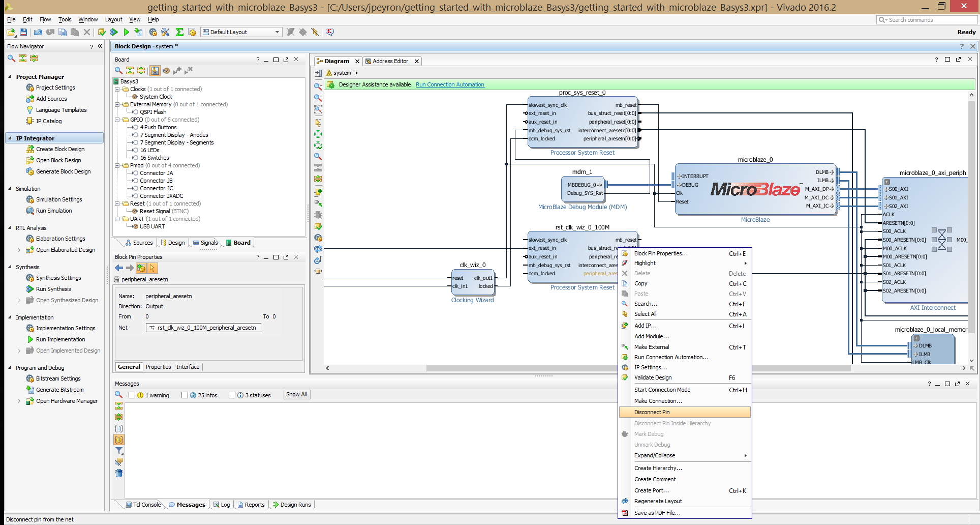Click the gear Project Settings toolbar icon

(x=153, y=32)
